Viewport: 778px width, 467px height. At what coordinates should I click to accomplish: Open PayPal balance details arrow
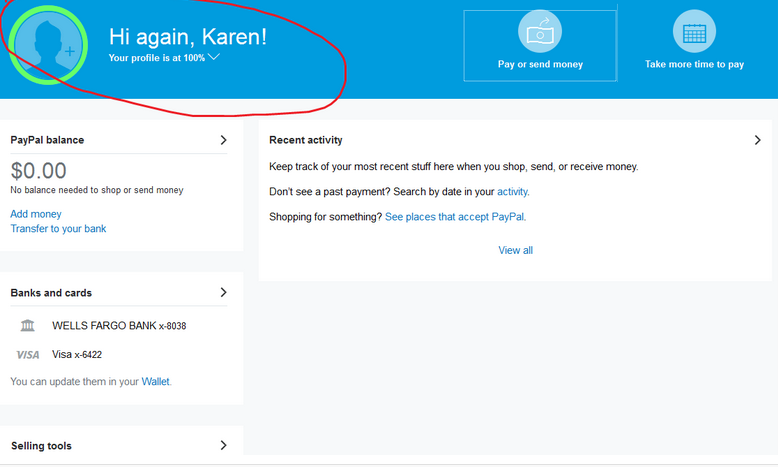(223, 140)
